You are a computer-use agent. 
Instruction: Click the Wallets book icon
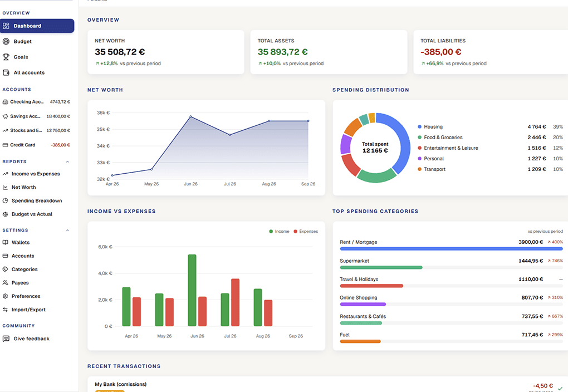click(5, 242)
